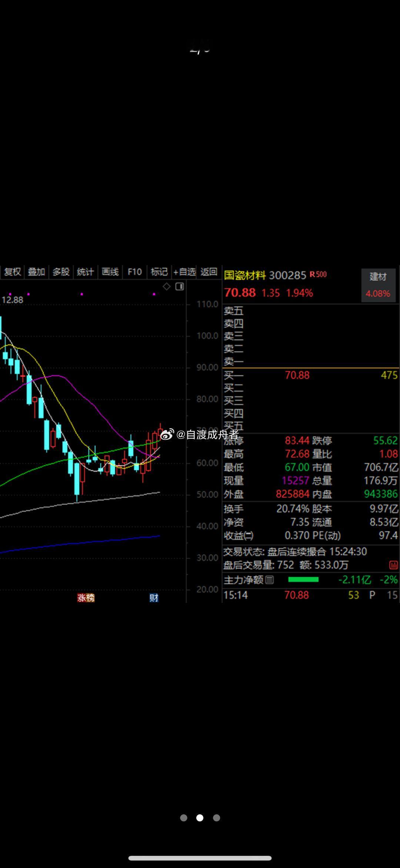Click stock name 国瓷材料
Screen dimensions: 400x868
point(245,275)
